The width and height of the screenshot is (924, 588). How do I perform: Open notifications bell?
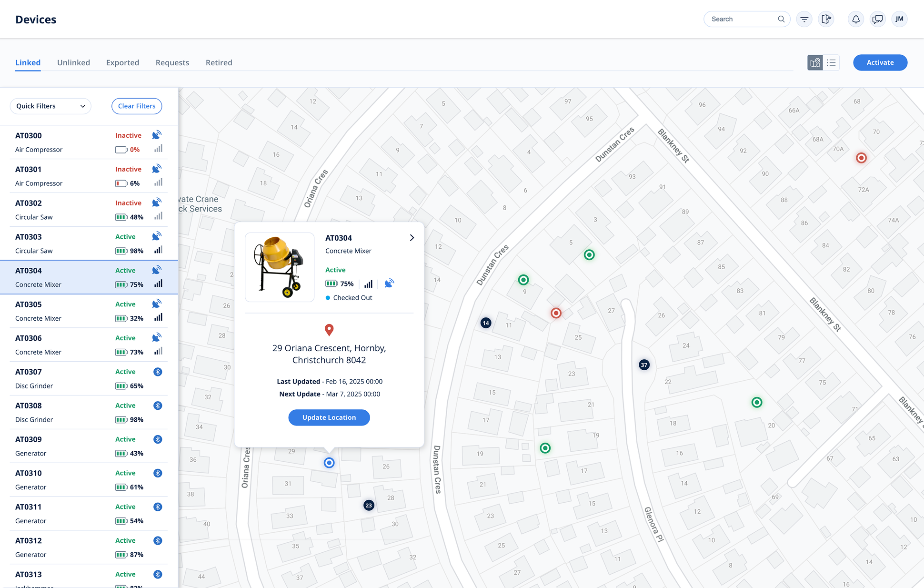855,19
